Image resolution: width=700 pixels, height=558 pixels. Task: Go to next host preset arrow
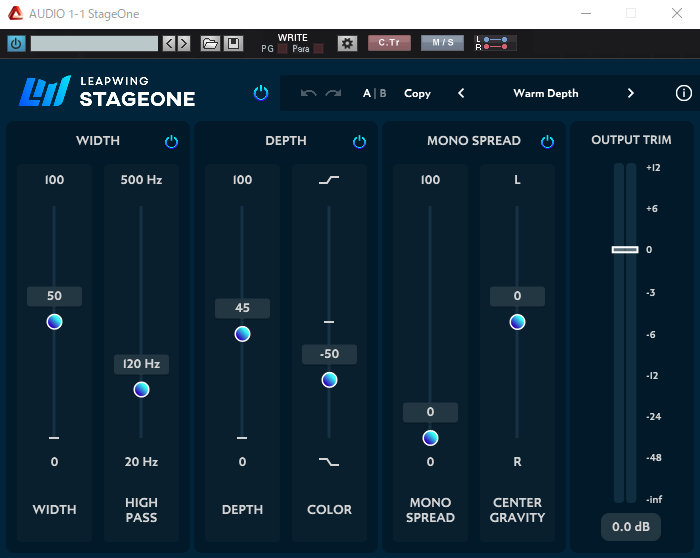click(183, 43)
